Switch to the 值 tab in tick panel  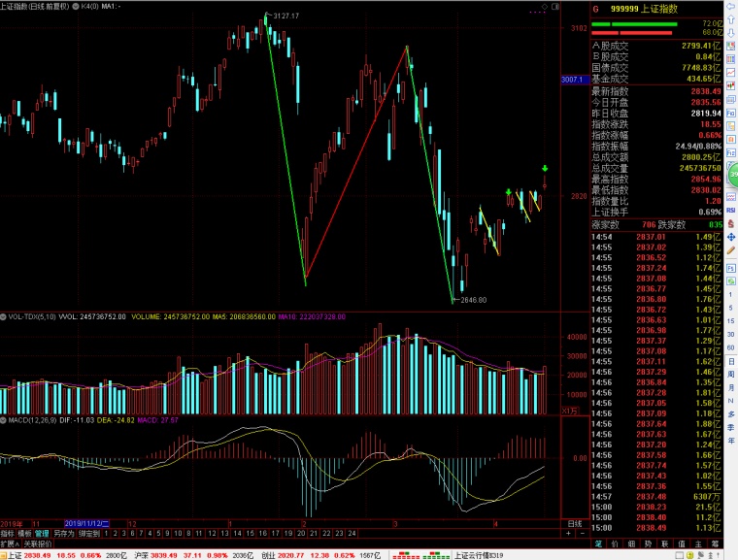coord(682,544)
